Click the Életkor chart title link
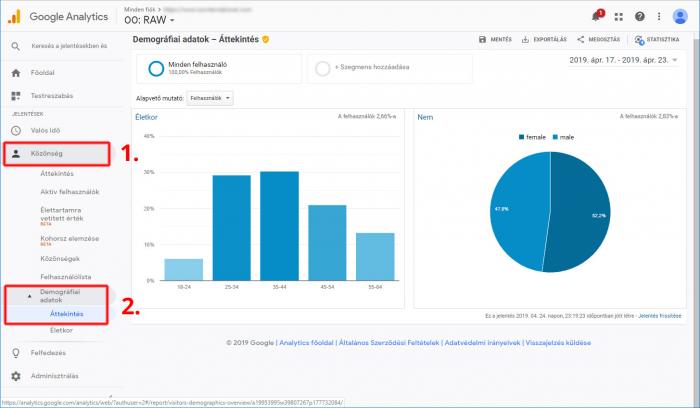The image size is (700, 408). click(x=146, y=117)
